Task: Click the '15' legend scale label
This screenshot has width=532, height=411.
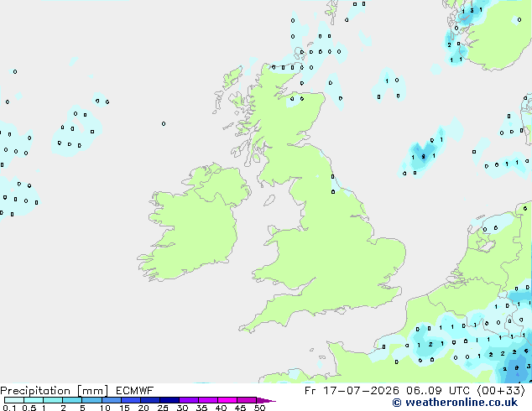Action: [x=124, y=408]
